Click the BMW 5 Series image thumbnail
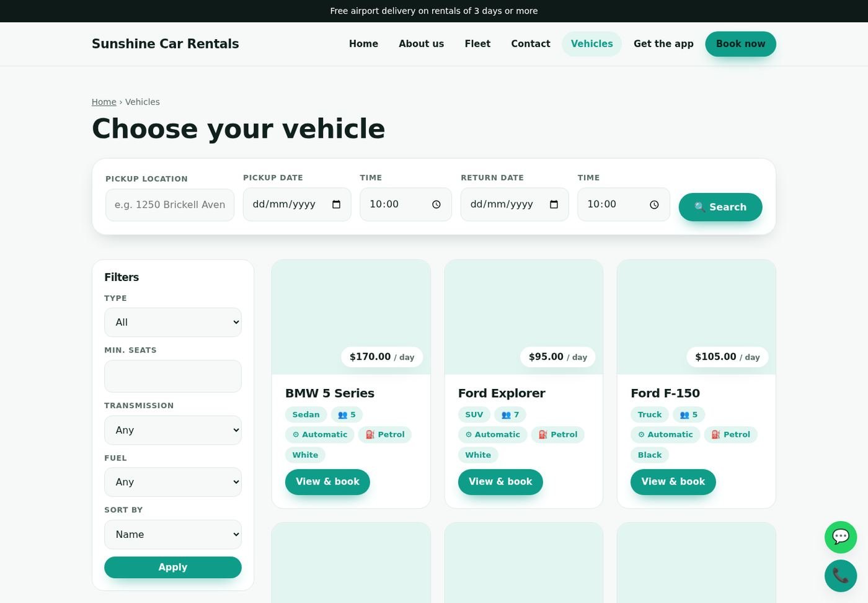This screenshot has height=603, width=868. (351, 317)
